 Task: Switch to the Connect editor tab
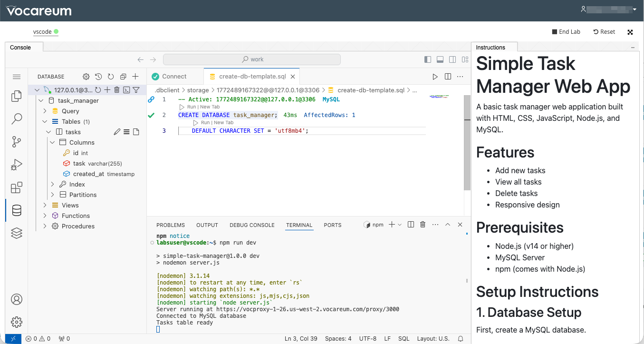174,77
